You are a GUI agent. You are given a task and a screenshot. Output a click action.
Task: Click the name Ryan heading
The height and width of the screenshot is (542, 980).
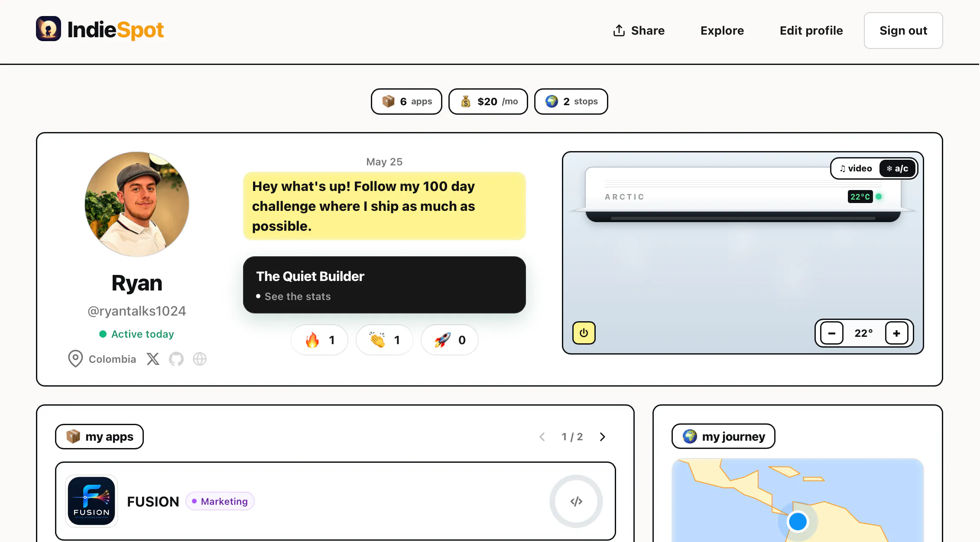pyautogui.click(x=137, y=283)
